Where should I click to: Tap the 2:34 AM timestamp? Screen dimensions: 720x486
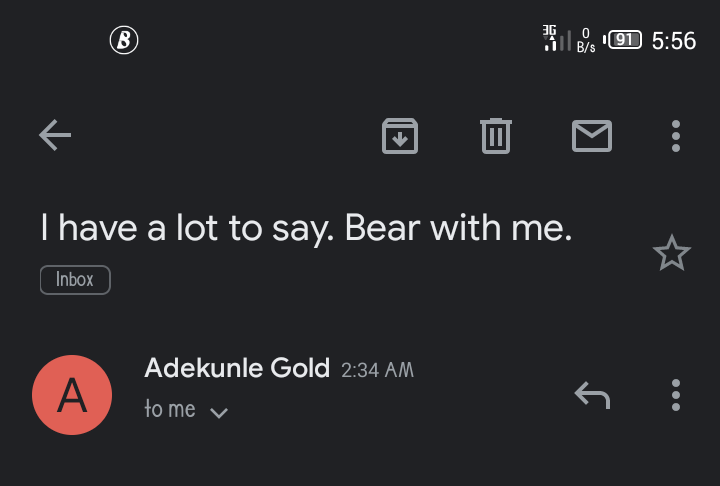(x=377, y=370)
